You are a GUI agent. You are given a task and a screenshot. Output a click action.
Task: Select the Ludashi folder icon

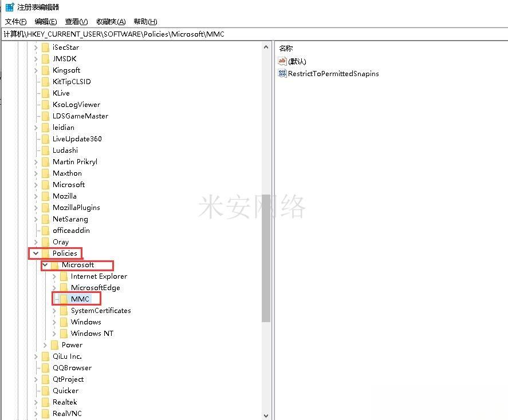coord(46,150)
